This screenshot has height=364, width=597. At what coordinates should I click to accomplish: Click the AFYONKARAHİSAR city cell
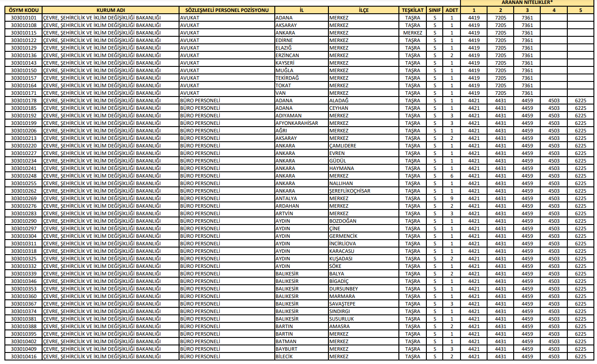301,123
